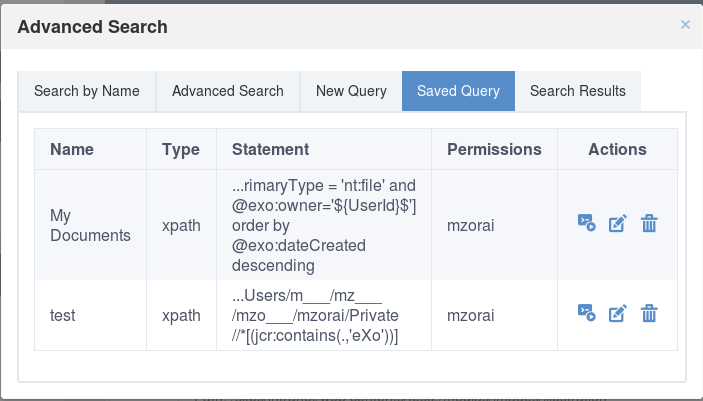Click the Actions column header
Image resolution: width=703 pixels, height=401 pixels.
pos(617,149)
